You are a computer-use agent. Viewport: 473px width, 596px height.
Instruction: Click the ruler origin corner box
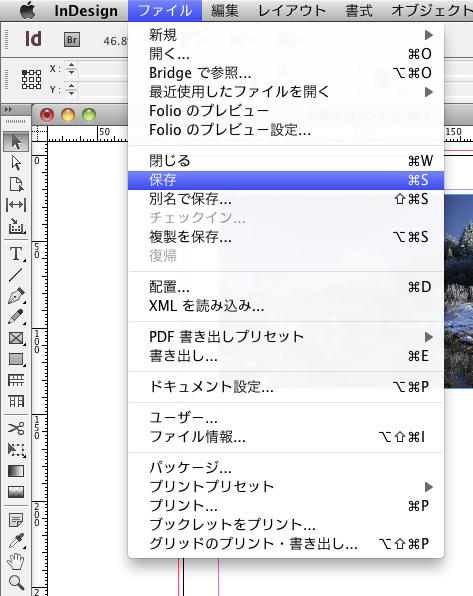coord(39,134)
